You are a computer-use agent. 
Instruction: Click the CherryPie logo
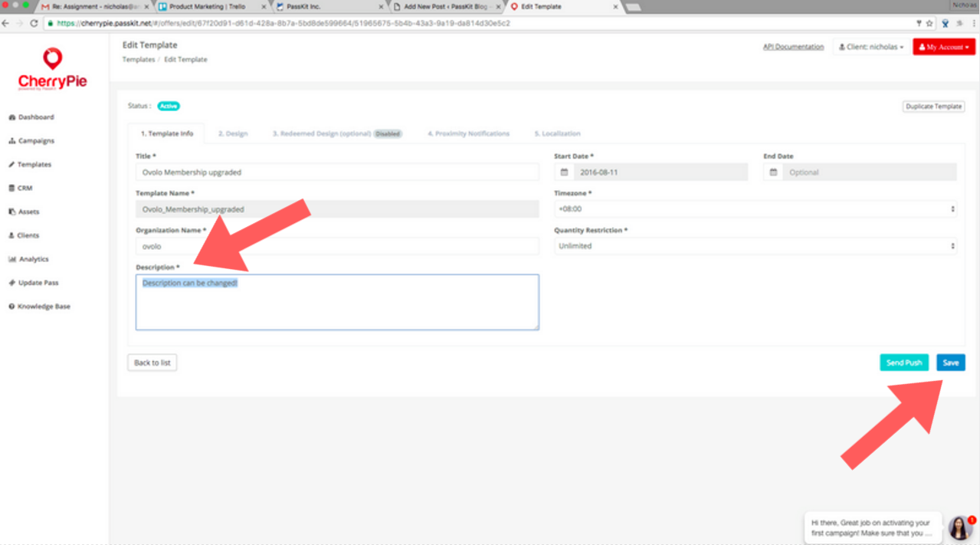tap(53, 70)
